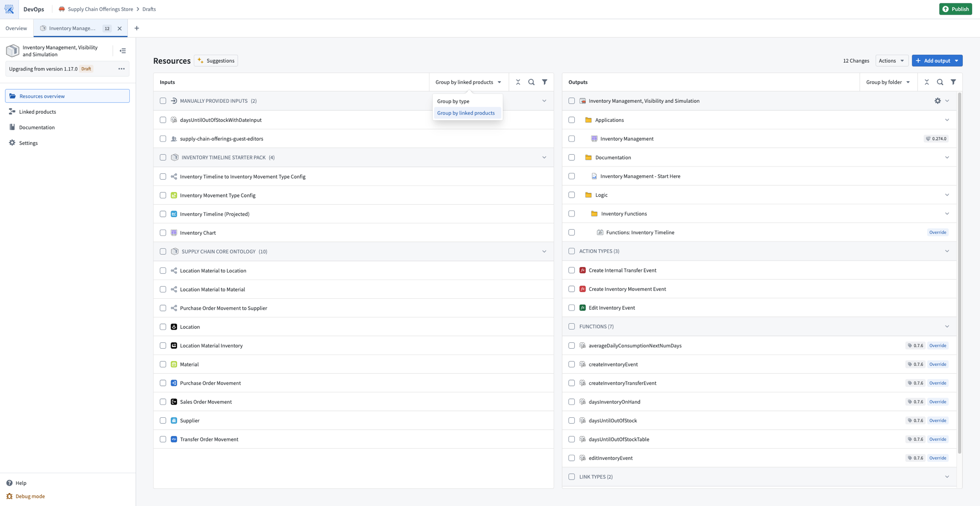Click the DevOps app logo icon
This screenshot has height=506, width=980.
click(9, 9)
